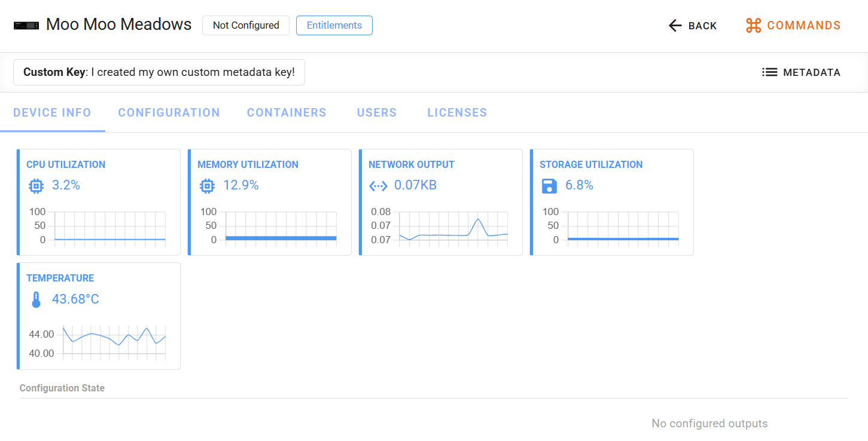Viewport: 868px width, 441px height.
Task: Click the Moo Moo Meadows device title
Action: tap(119, 24)
